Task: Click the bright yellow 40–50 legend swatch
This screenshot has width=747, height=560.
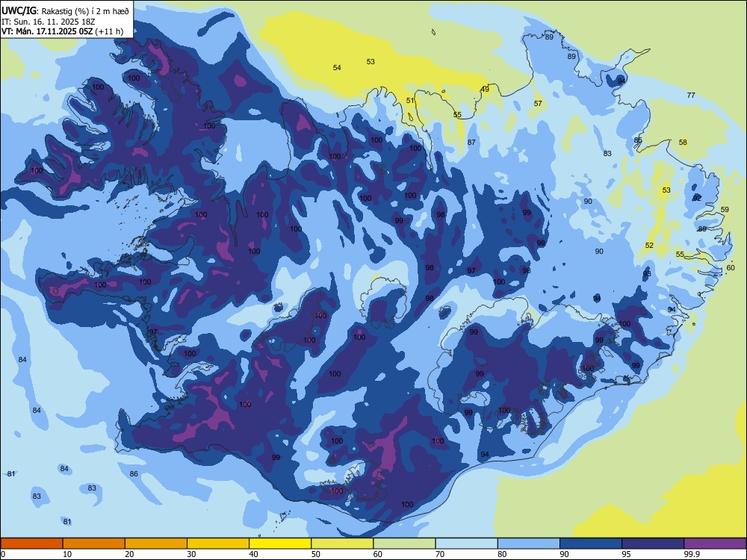Action: (280, 544)
